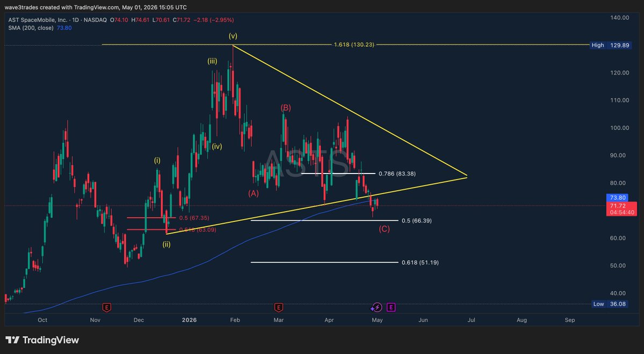Select the red (C) wave label
The height and width of the screenshot is (354, 644).
(x=384, y=229)
